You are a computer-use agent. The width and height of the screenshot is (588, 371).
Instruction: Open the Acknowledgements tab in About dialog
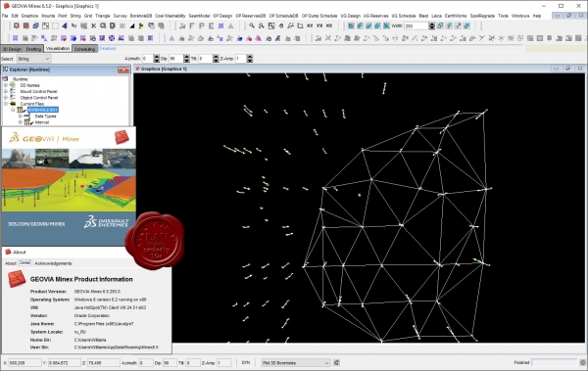[53, 263]
